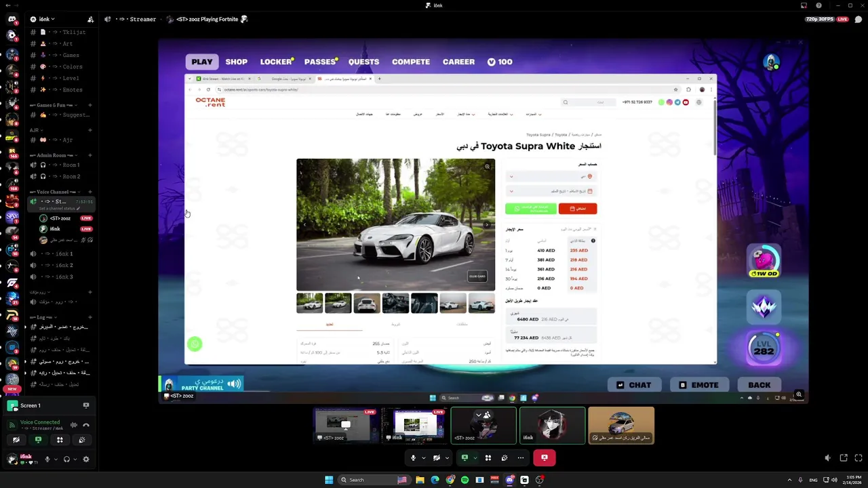The image size is (868, 488).
Task: Toggle screen share in the voice panel
Action: pos(38,440)
